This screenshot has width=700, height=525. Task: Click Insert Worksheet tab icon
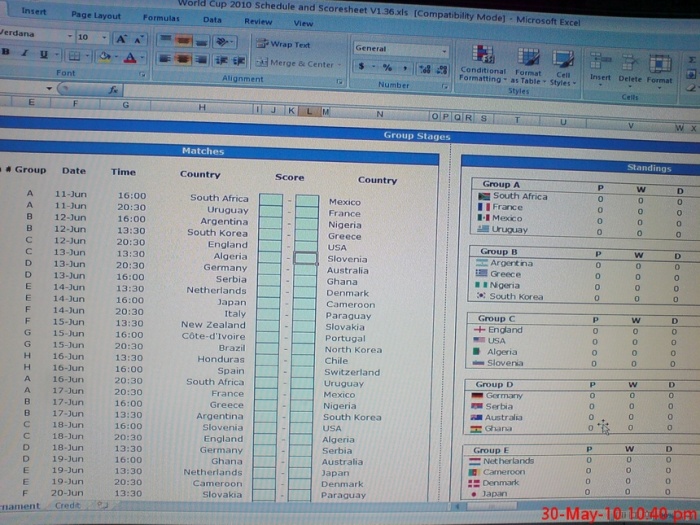pos(102,505)
